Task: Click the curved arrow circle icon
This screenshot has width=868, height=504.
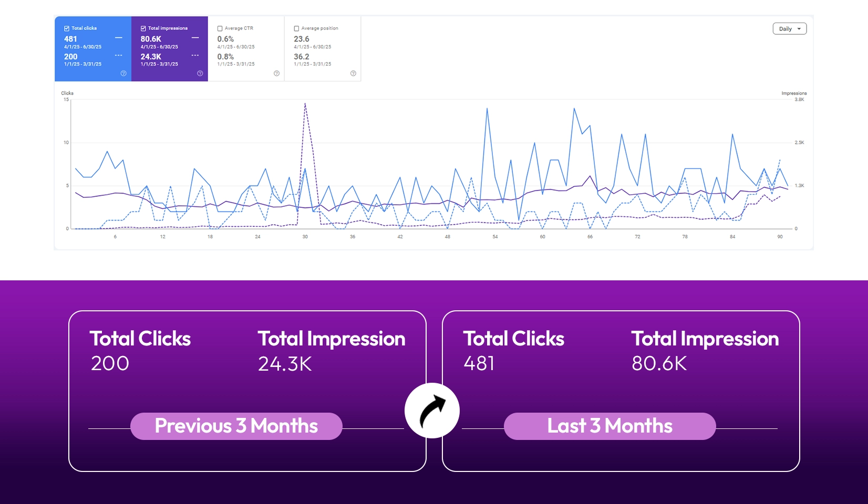Action: point(432,411)
